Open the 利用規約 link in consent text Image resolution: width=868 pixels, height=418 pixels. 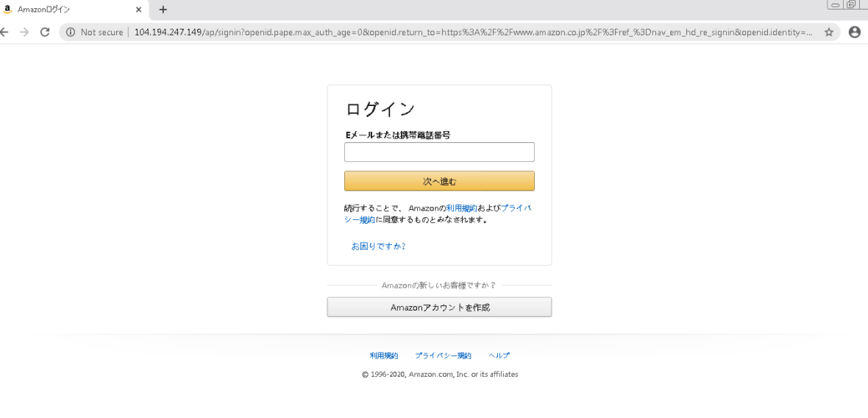click(461, 208)
